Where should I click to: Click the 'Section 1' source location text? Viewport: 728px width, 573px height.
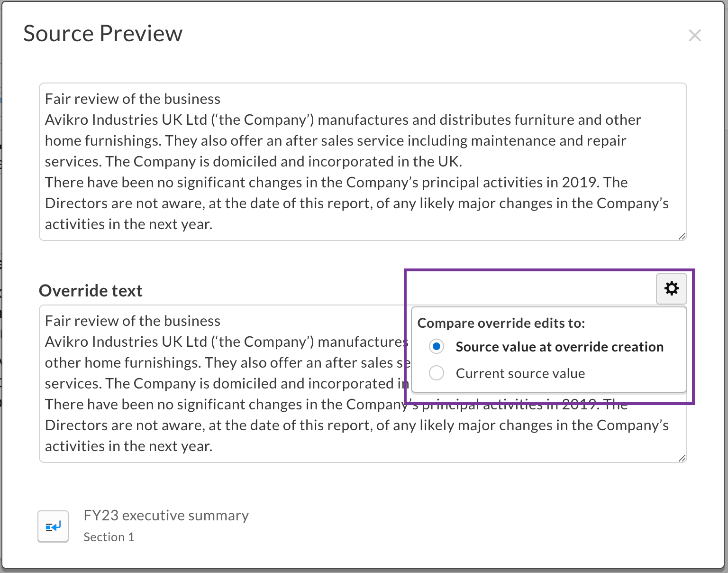pos(109,537)
